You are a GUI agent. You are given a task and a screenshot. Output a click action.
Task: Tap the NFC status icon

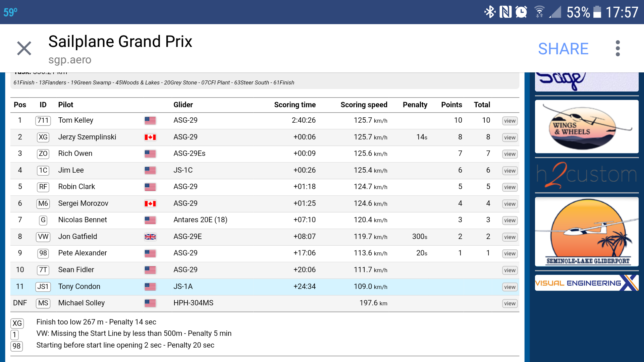pos(505,12)
